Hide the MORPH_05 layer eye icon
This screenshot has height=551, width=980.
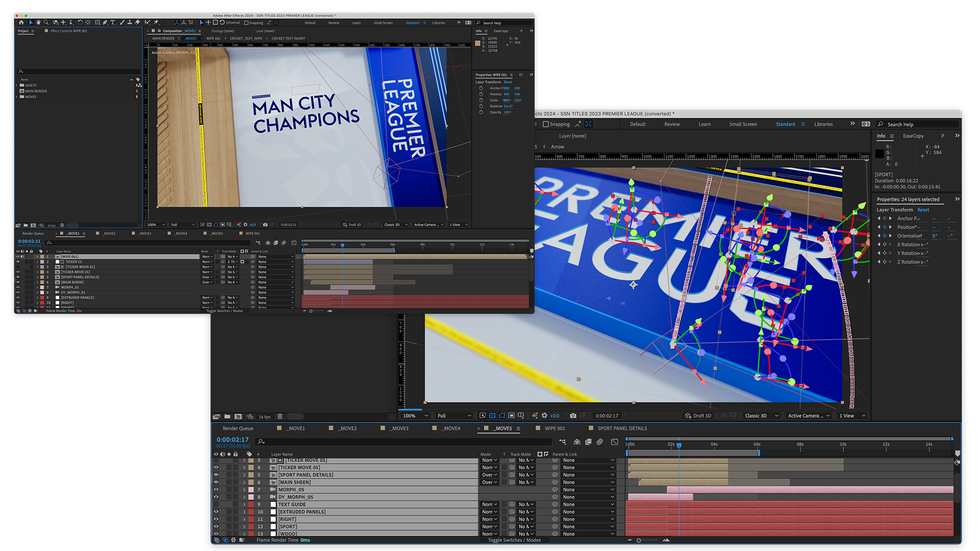tap(216, 490)
